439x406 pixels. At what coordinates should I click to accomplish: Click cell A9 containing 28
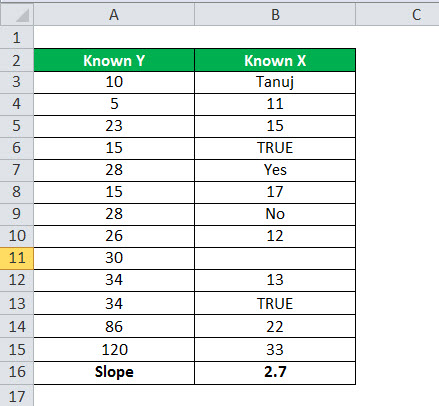click(x=114, y=214)
